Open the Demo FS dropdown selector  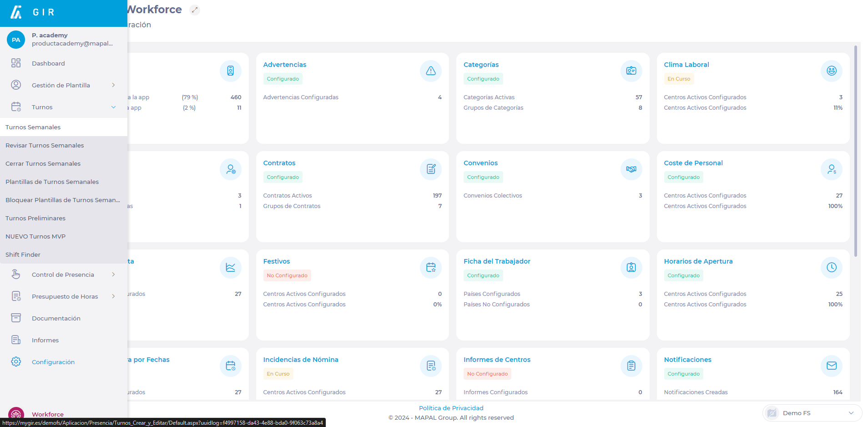tap(812, 413)
